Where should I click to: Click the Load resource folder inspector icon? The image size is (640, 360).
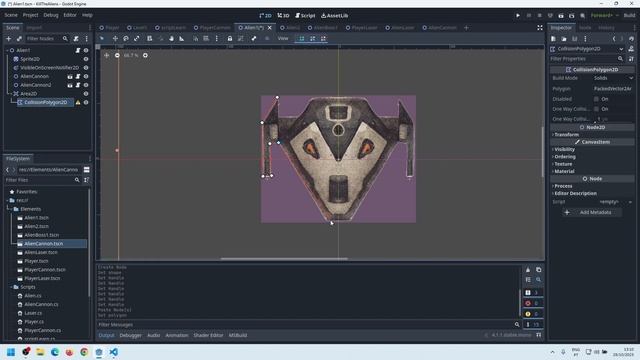click(564, 38)
